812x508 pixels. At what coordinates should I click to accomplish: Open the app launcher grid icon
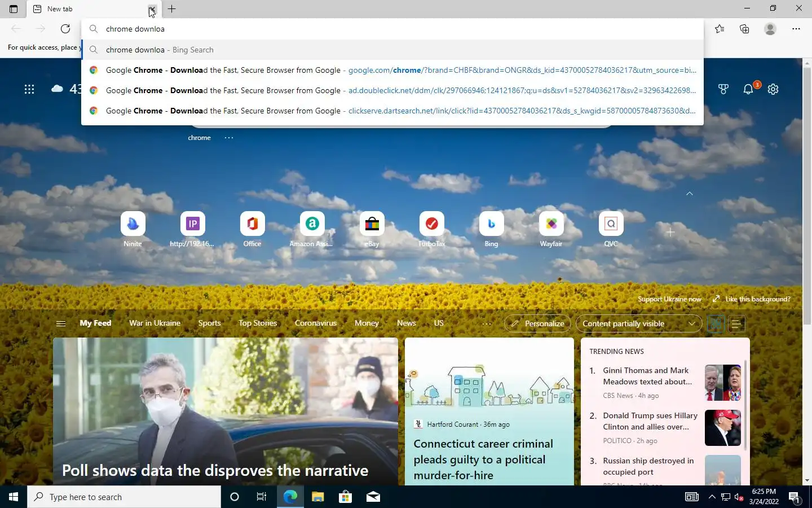click(x=29, y=89)
